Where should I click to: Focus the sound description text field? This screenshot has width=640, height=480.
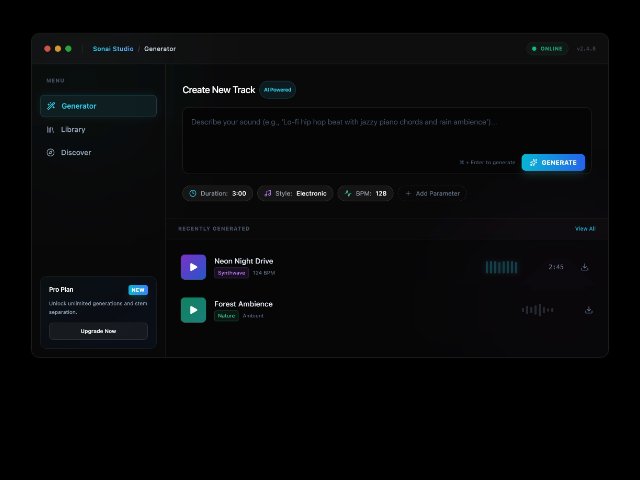click(x=386, y=130)
